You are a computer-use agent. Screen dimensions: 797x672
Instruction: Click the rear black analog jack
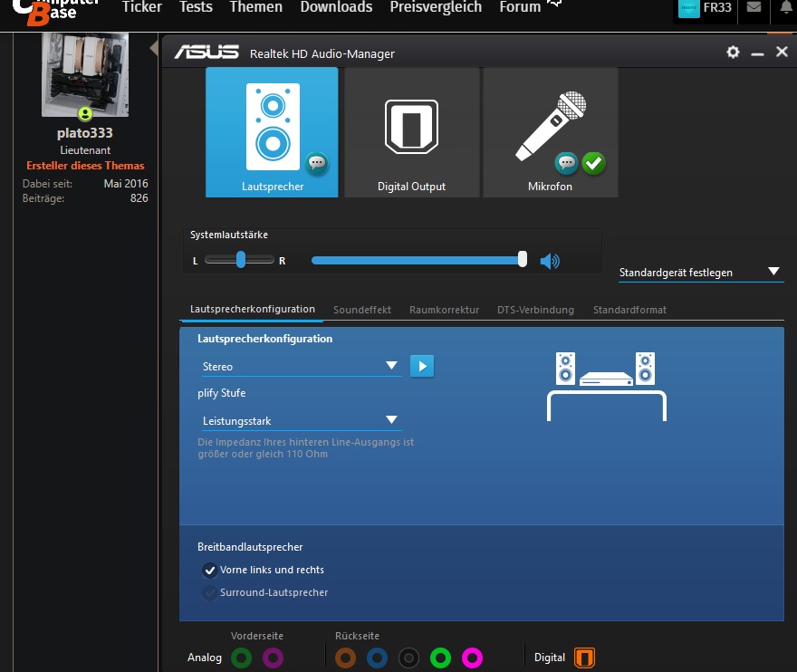pos(408,658)
